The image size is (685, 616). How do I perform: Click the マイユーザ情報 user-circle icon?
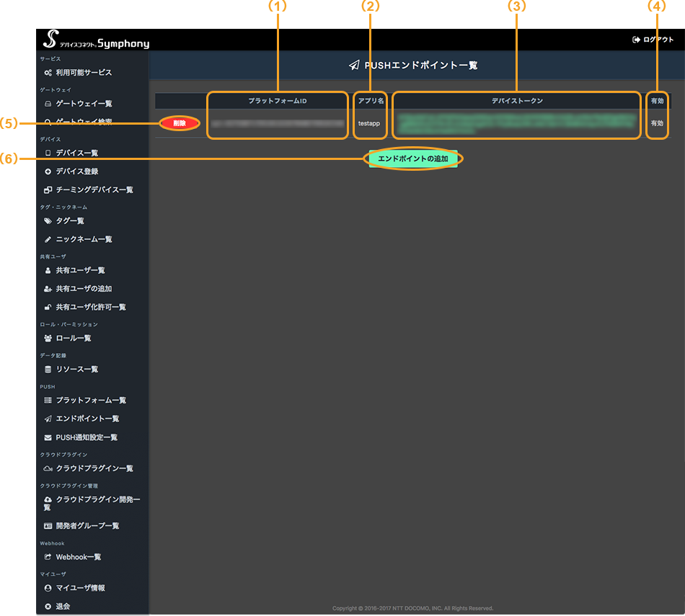click(x=48, y=588)
